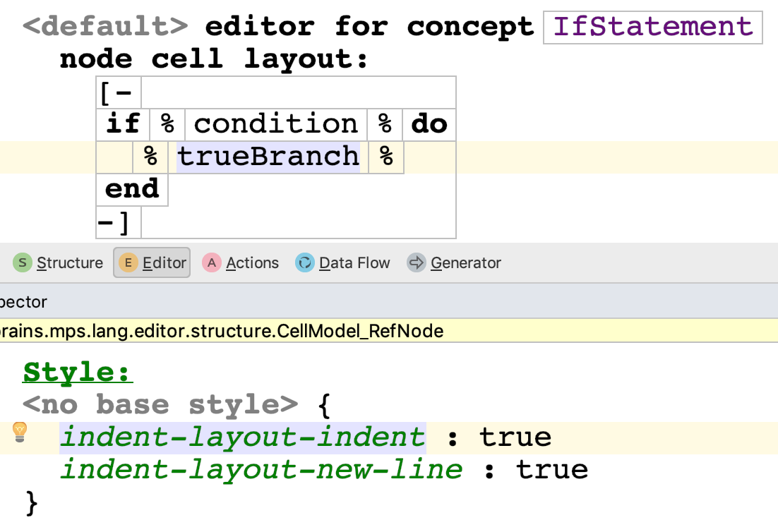The height and width of the screenshot is (532, 778).
Task: Click the underlined Style: heading
Action: [x=78, y=373]
